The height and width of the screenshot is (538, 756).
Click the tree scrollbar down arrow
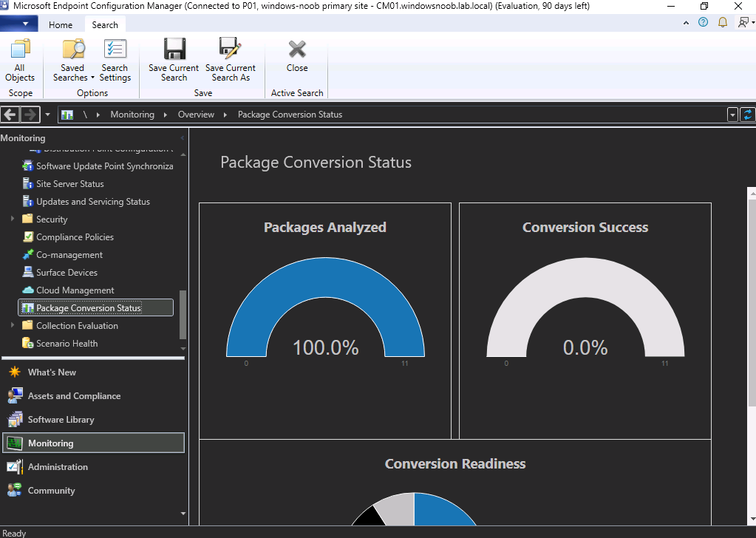pyautogui.click(x=183, y=348)
